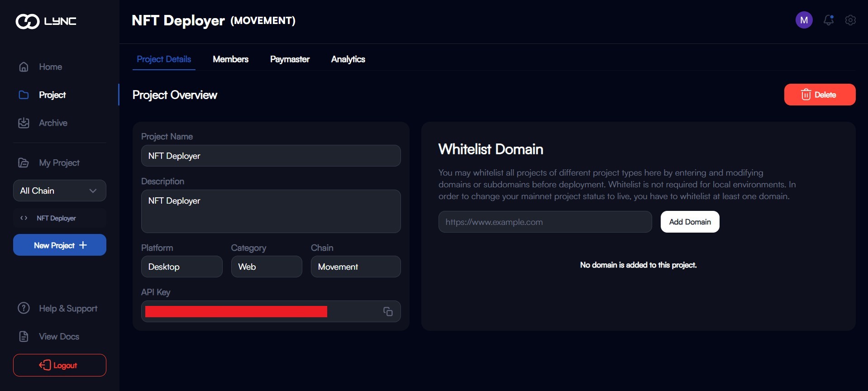Click the Help & Support question mark icon
Image resolution: width=868 pixels, height=391 pixels.
point(24,308)
